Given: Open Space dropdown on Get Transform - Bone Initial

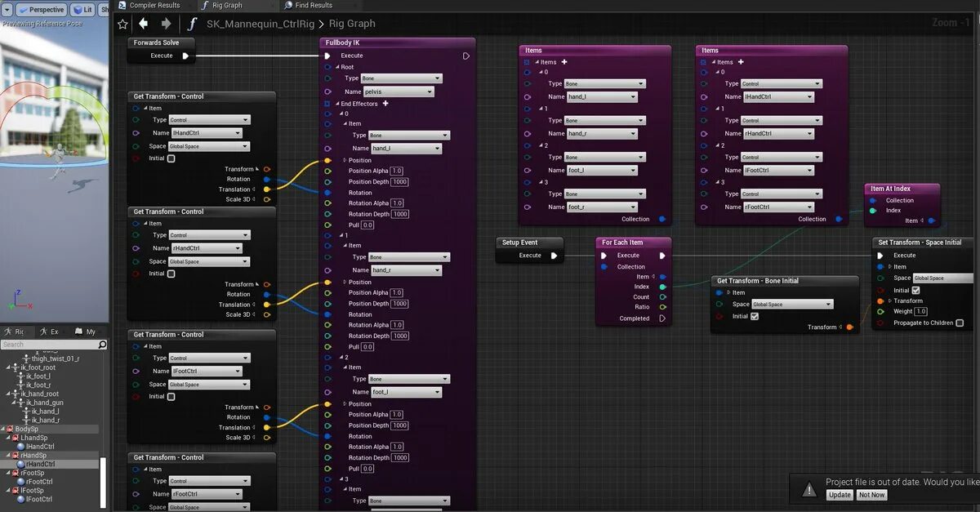Looking at the screenshot, I should coord(792,305).
